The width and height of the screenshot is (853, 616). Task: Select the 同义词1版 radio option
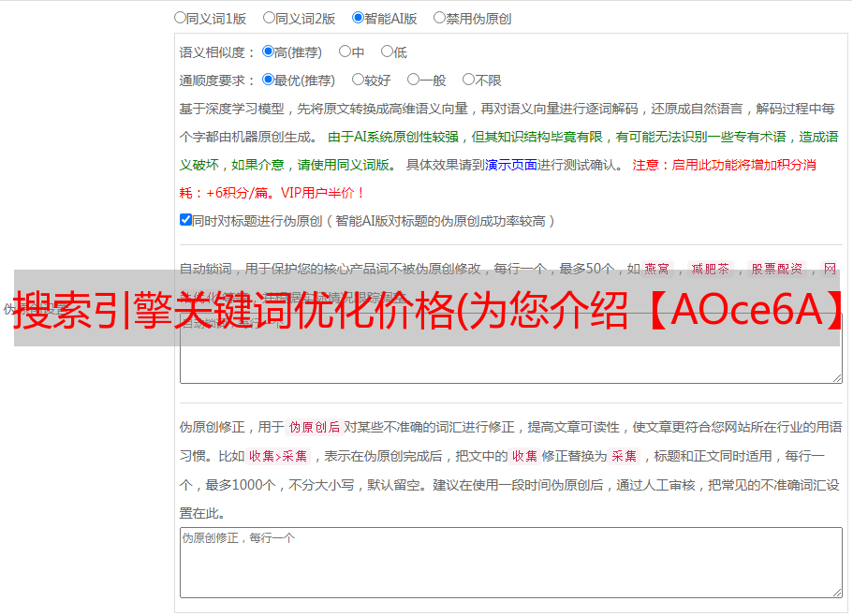[x=180, y=18]
